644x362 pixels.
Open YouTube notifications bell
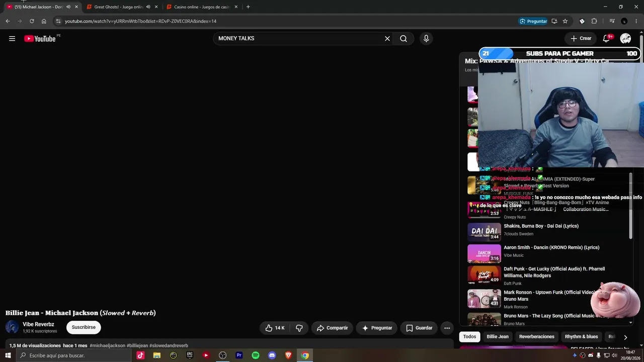(606, 39)
